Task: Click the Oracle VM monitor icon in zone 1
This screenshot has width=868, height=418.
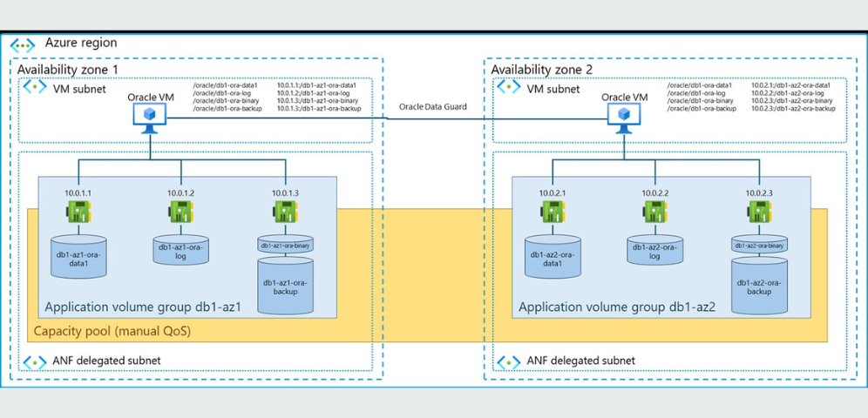Action: [150, 119]
